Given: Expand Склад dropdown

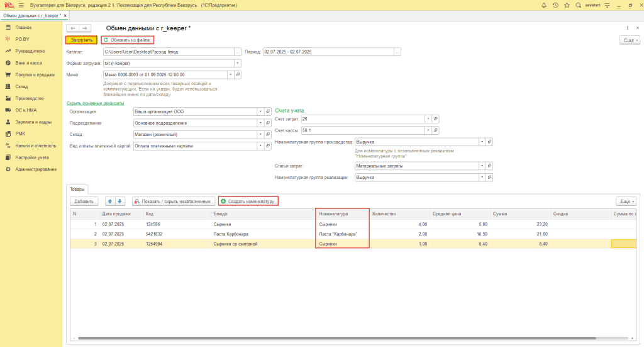Looking at the screenshot, I should click(260, 134).
